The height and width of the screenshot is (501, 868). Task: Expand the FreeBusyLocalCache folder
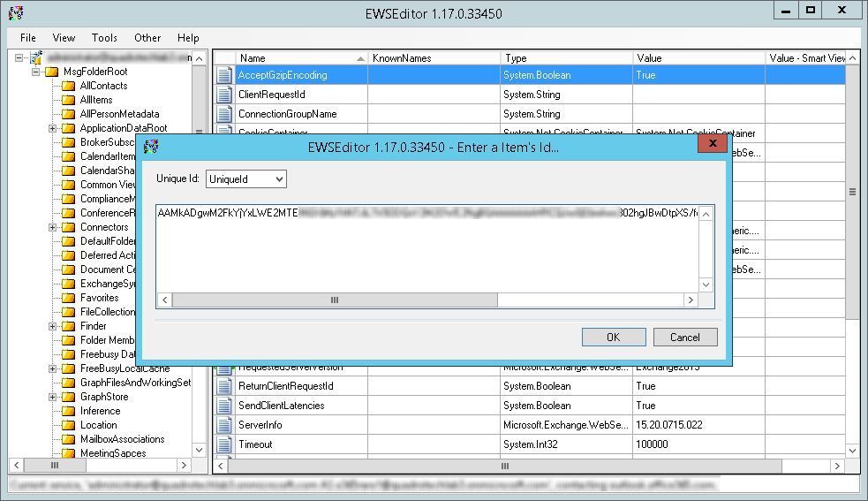pos(52,368)
